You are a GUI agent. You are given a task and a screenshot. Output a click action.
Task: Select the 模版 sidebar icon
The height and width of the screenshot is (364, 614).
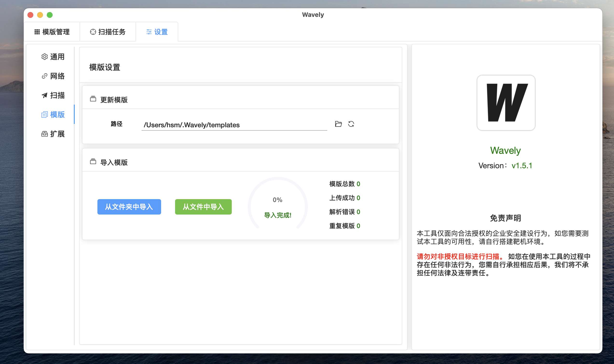tap(45, 115)
